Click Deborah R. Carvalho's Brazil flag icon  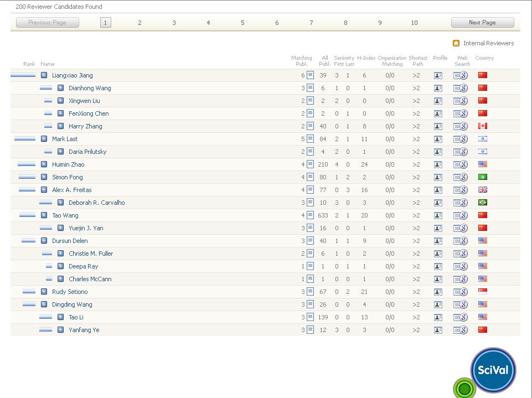click(483, 202)
